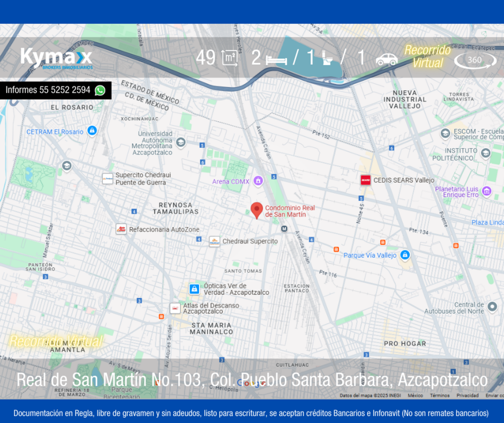
Task: Click the Real de San Martín No.103 address
Action: [252, 380]
